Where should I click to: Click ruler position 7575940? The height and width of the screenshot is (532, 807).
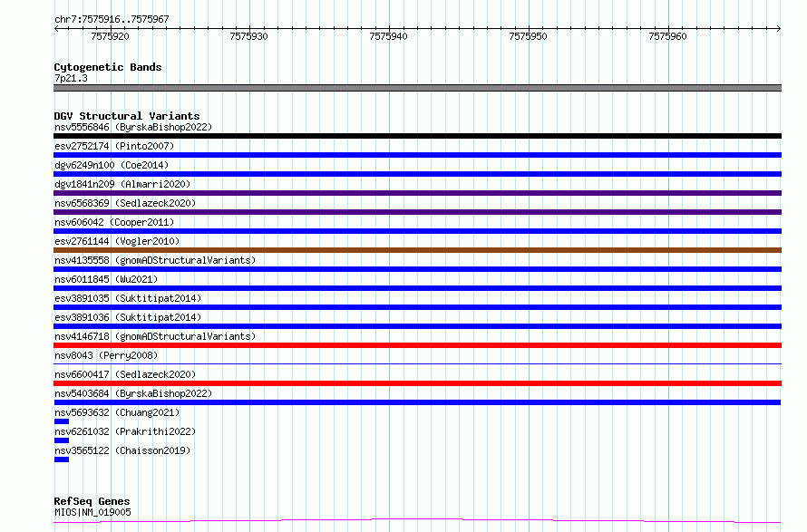pyautogui.click(x=389, y=36)
